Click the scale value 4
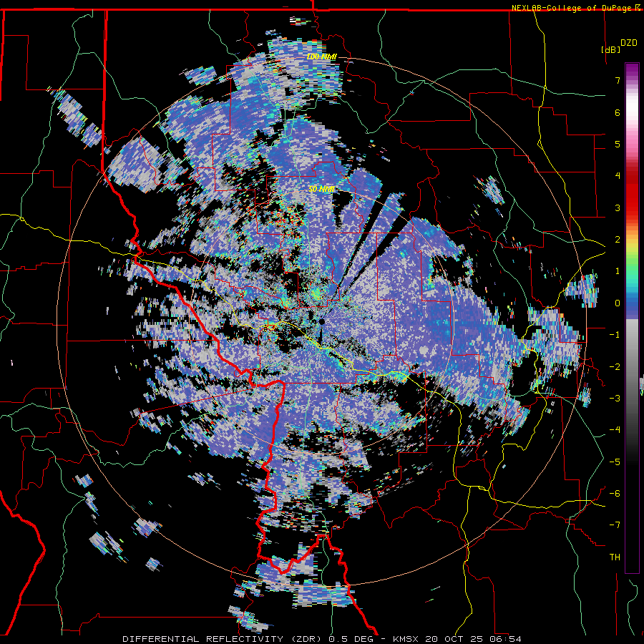Viewport: 644px width, 644px height. pos(618,176)
